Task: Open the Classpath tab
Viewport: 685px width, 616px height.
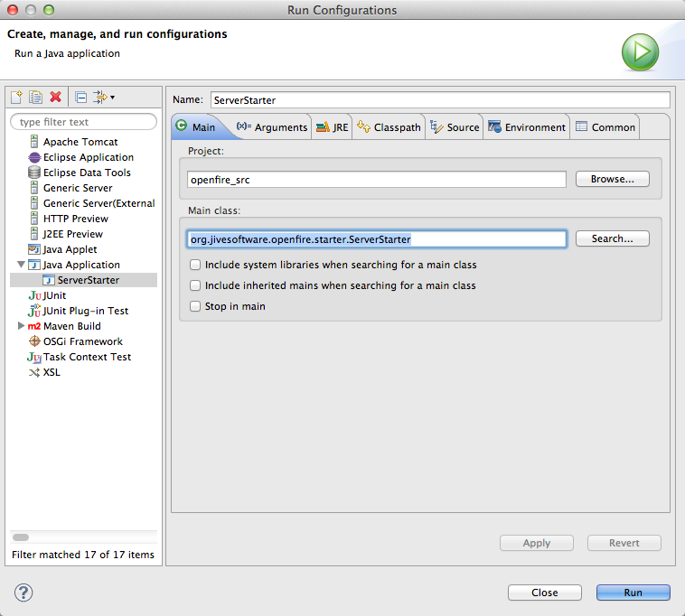Action: pos(389,127)
